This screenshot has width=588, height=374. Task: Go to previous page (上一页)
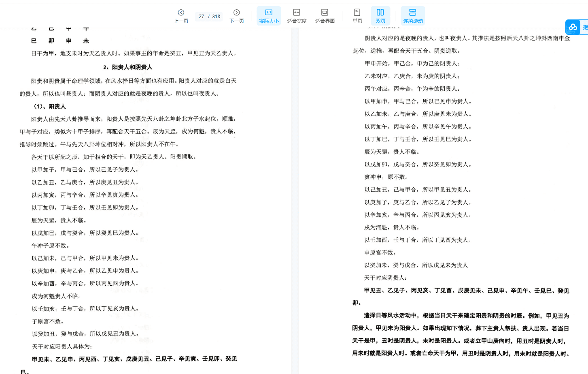tap(181, 16)
